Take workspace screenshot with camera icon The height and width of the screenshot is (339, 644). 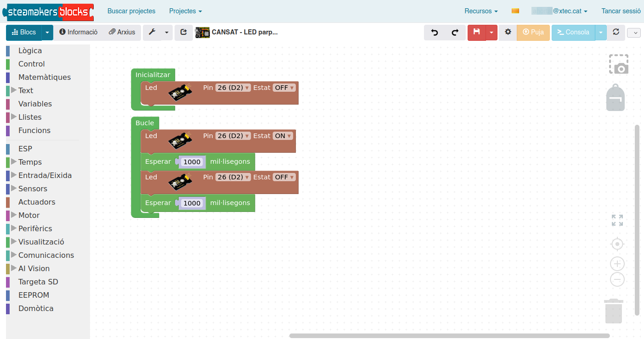pyautogui.click(x=619, y=64)
